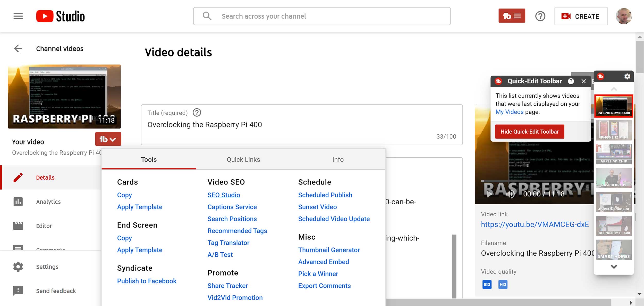Screen dimensions: 644x306
Task: Open Editor in the sidebar
Action: 44,226
